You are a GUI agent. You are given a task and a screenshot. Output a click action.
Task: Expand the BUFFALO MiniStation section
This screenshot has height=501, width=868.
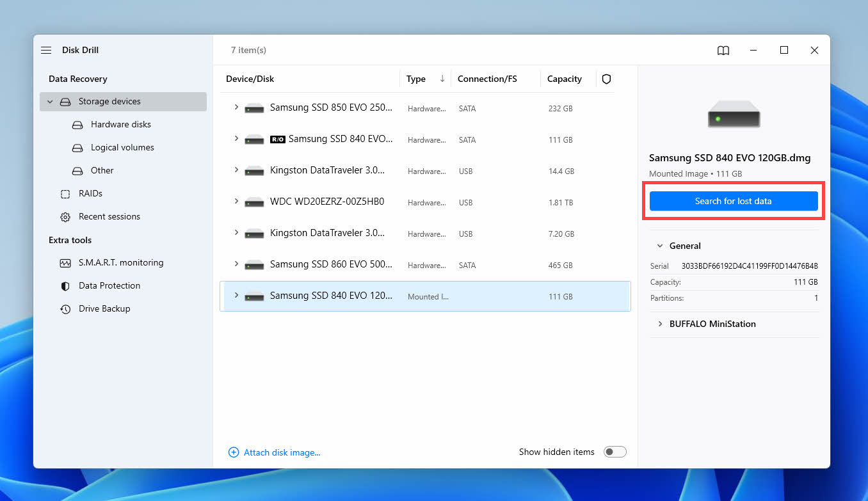[660, 324]
